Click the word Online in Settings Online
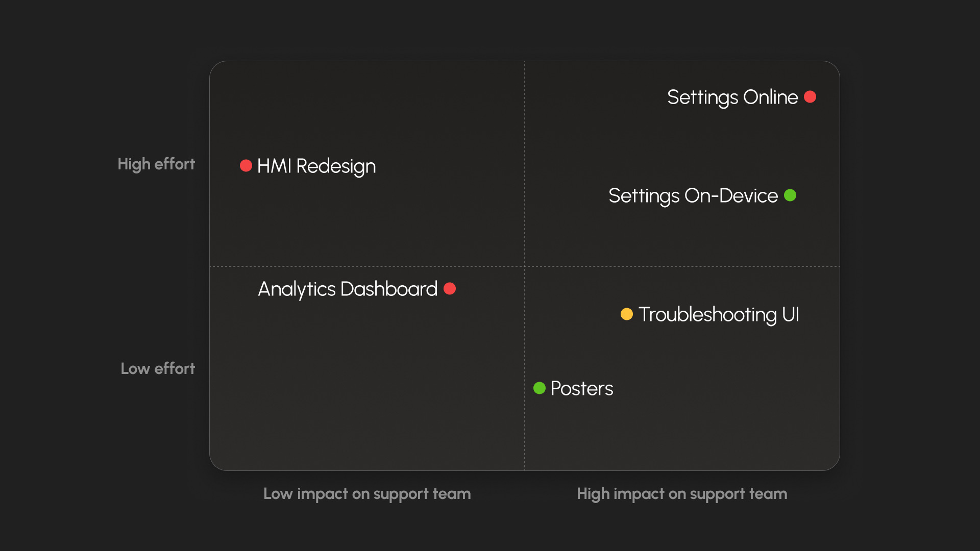 click(771, 97)
